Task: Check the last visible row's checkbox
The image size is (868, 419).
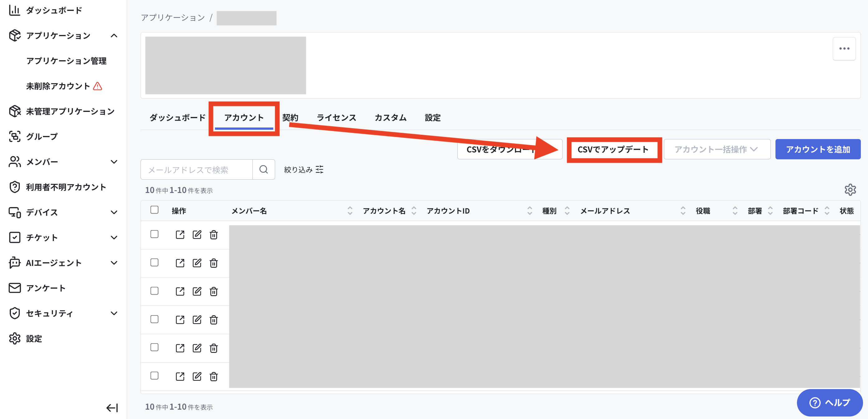Action: click(154, 376)
